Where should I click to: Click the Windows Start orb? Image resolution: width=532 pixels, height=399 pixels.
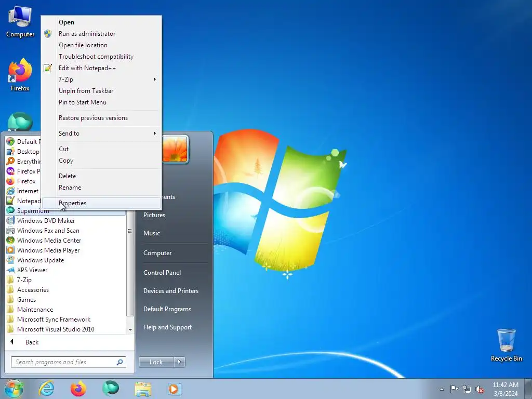click(14, 389)
